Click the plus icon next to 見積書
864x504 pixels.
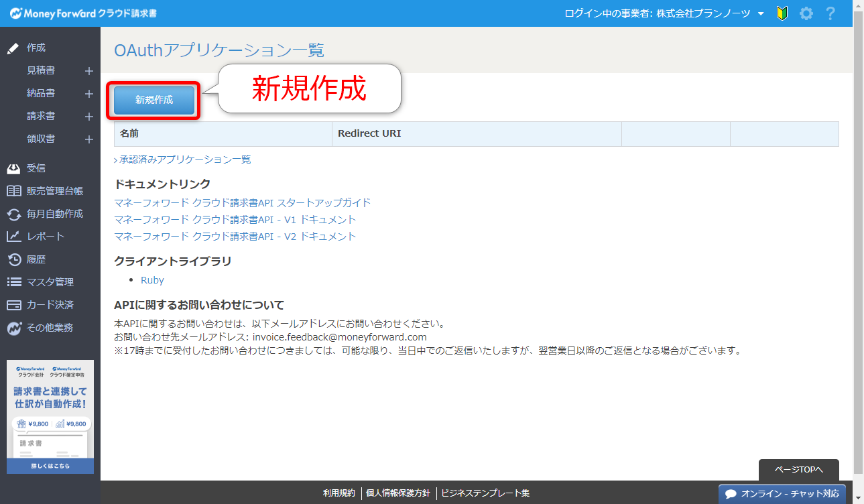[x=88, y=71]
